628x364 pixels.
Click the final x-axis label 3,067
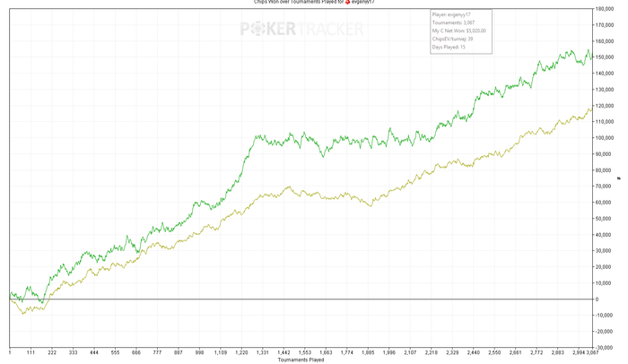pyautogui.click(x=592, y=352)
